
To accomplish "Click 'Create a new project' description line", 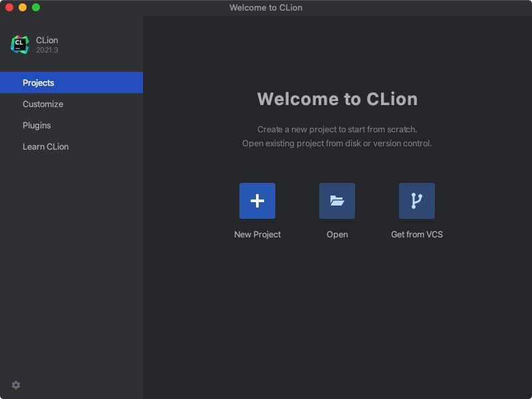I will 337,129.
